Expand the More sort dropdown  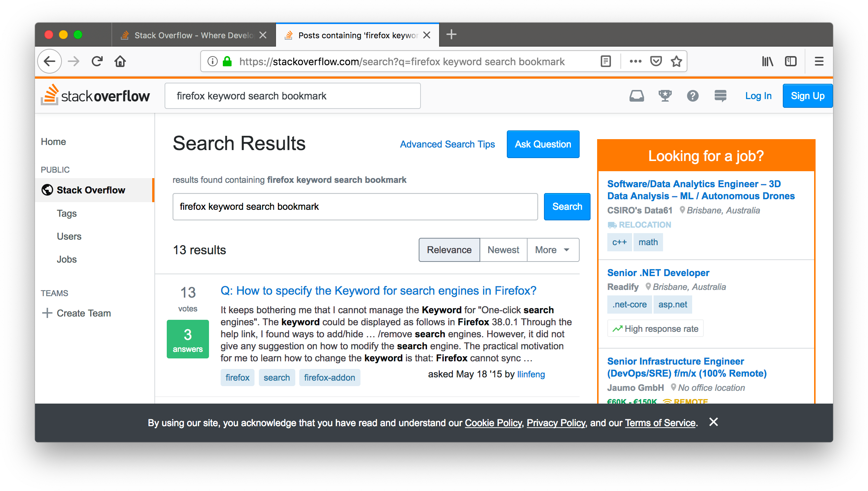tap(553, 250)
